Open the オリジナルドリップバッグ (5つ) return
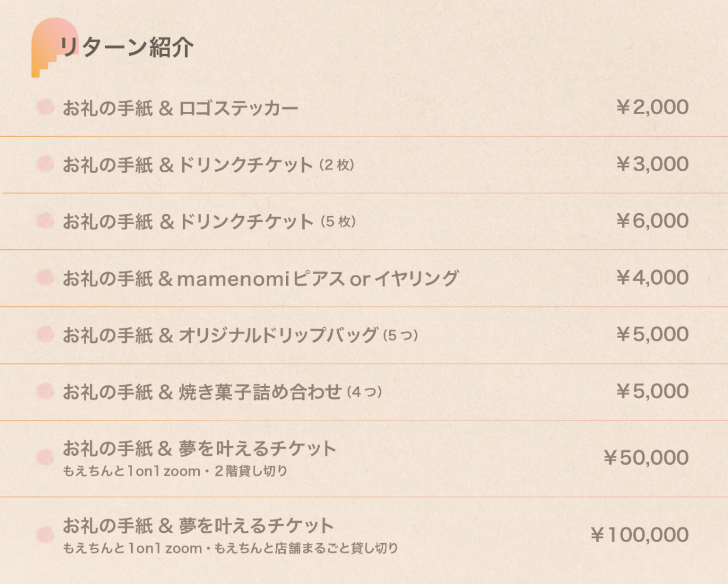 pos(240,335)
